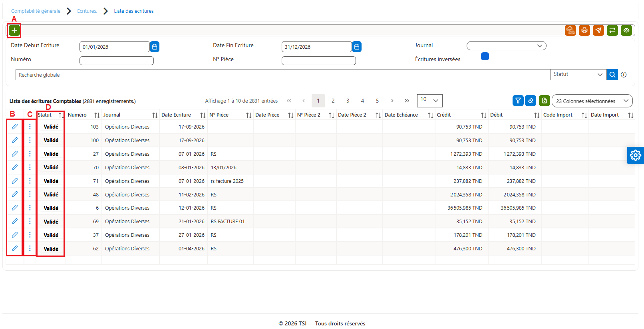The image size is (644, 329).
Task: Expand the 23 Colonnes sélectionnées dropdown
Action: (x=592, y=101)
